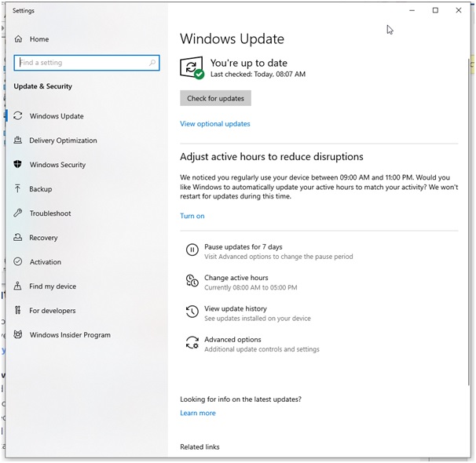Click the Windows Update sync arrows sidebar icon

(x=18, y=116)
